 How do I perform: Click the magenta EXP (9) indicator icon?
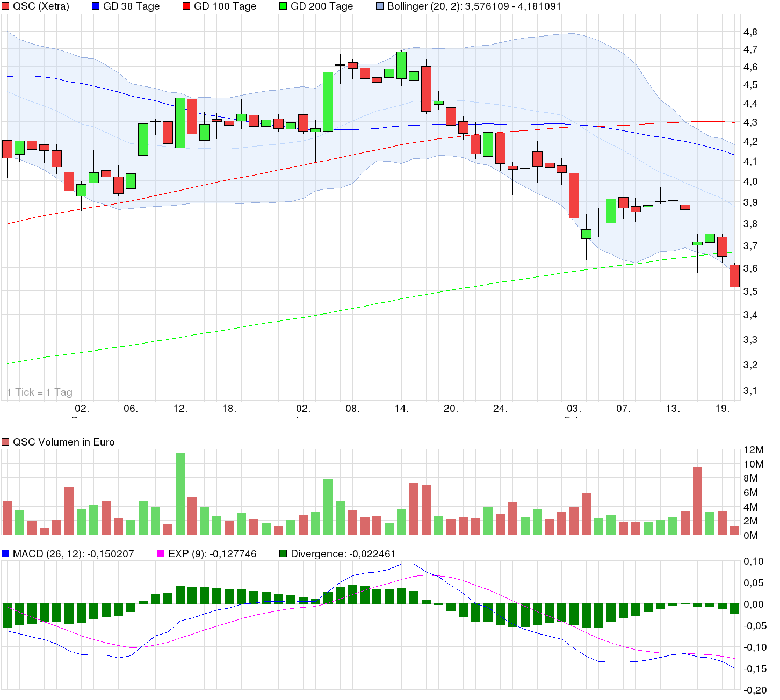[x=160, y=552]
